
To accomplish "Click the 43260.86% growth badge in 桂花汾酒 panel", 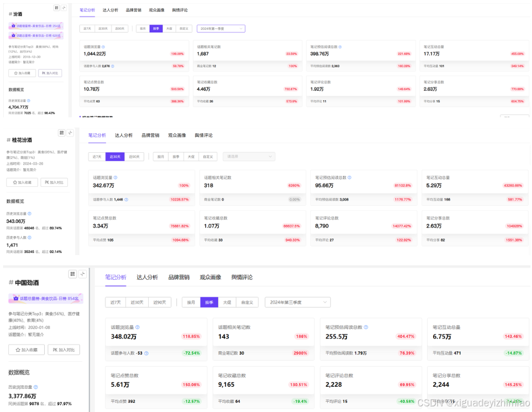I will point(513,186).
